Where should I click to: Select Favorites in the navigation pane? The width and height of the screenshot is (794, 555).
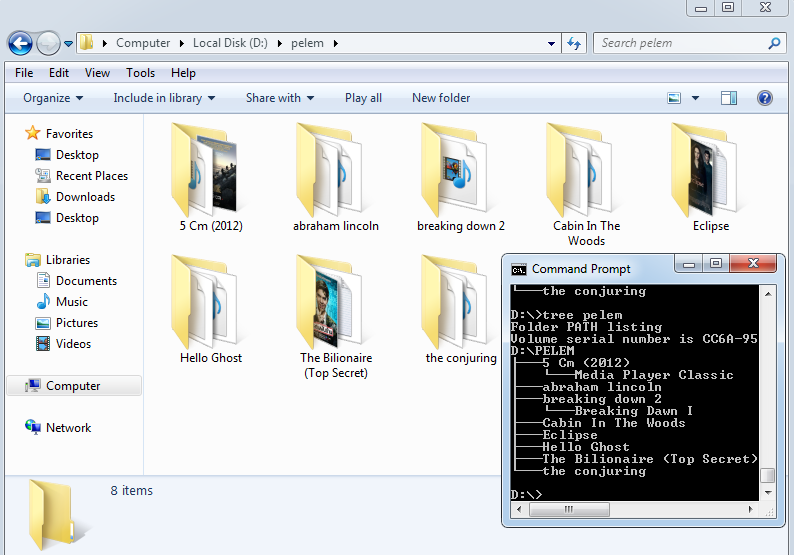coord(69,134)
